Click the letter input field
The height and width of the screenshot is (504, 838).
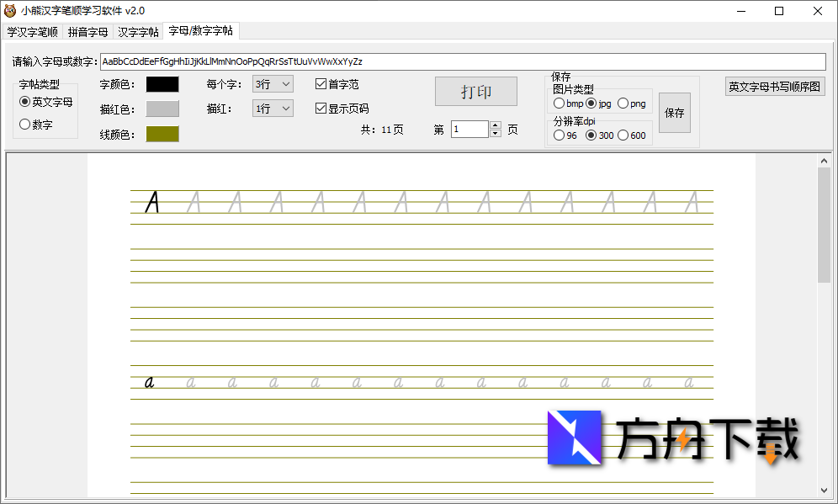[463, 61]
